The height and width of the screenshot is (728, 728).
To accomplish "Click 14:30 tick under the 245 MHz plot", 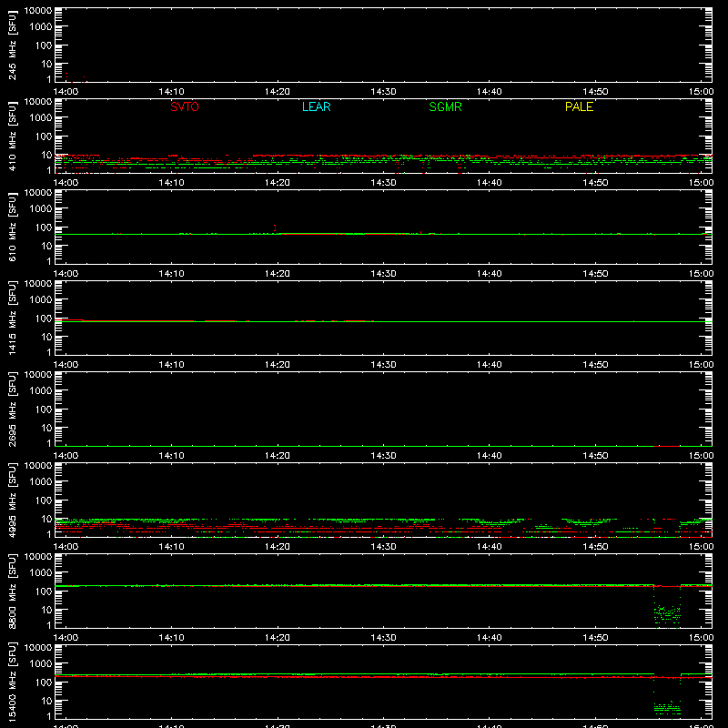I will tap(383, 92).
